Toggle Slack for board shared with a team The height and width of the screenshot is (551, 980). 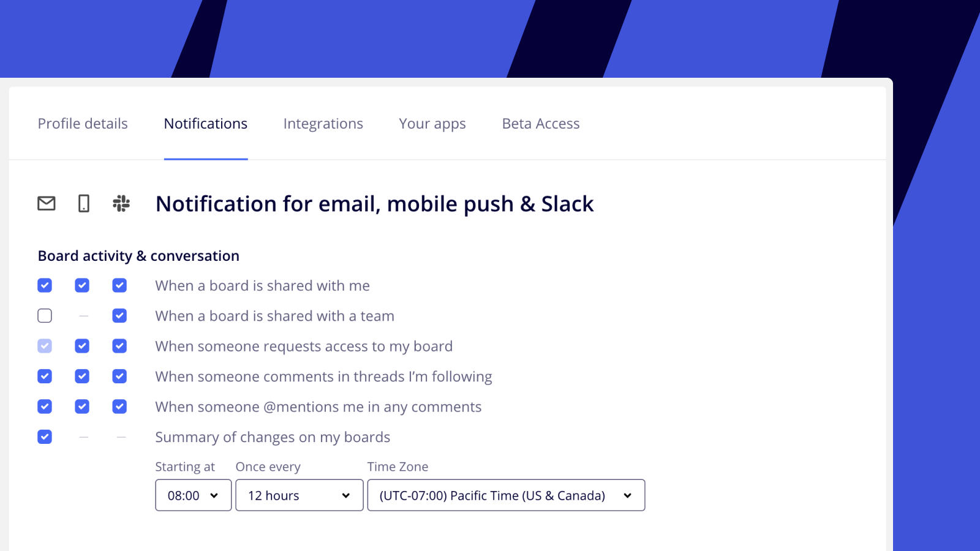(119, 316)
